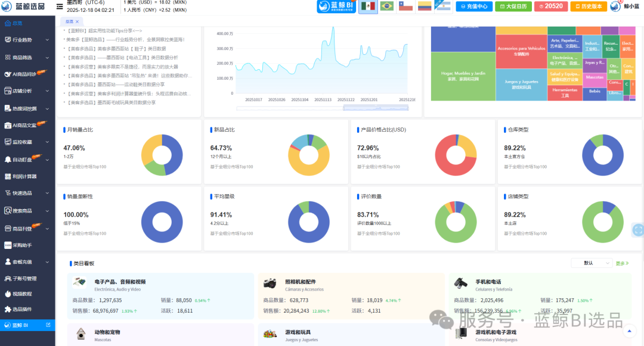Click the 动物和宠物 birdhouse thumbnail
Screen dimensions: 644x346
(81, 333)
